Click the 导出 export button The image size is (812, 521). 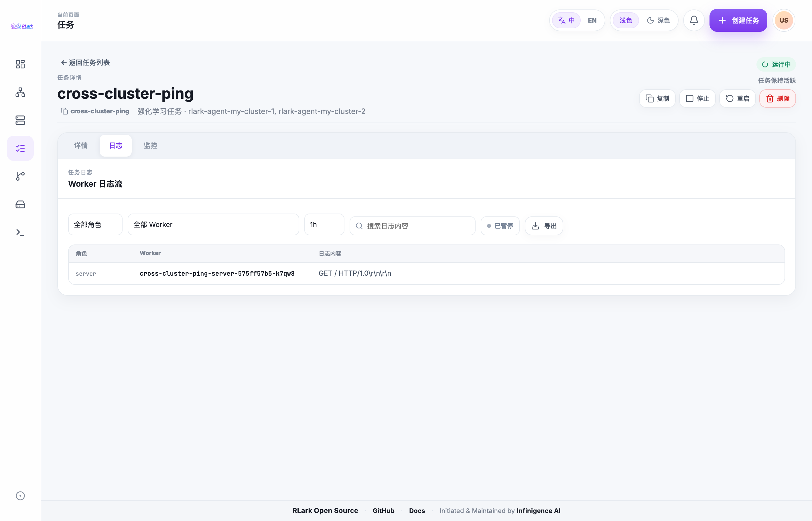[544, 226]
